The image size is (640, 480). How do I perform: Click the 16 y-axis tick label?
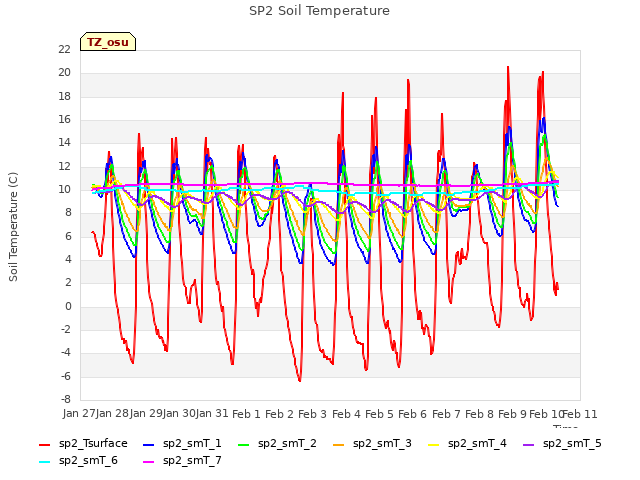[64, 120]
